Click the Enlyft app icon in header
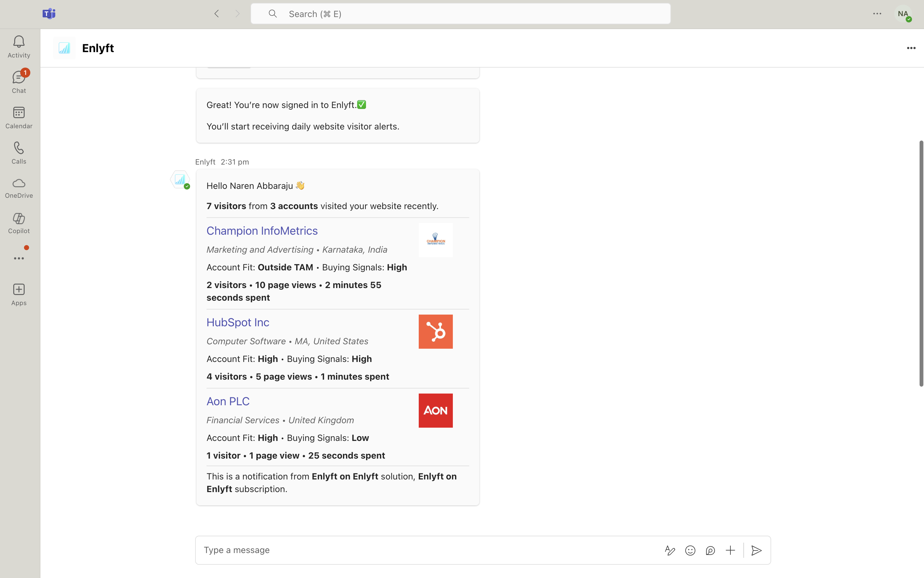Viewport: 924px width, 578px height. point(64,48)
